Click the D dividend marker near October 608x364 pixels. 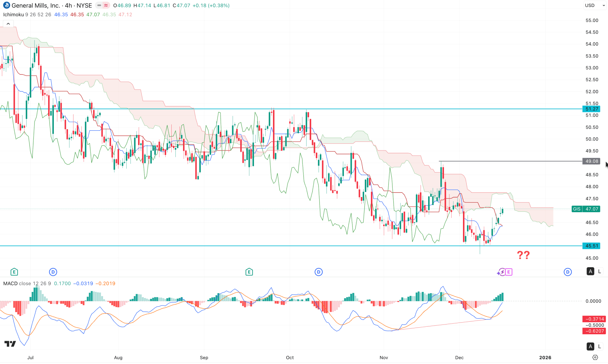pyautogui.click(x=318, y=272)
